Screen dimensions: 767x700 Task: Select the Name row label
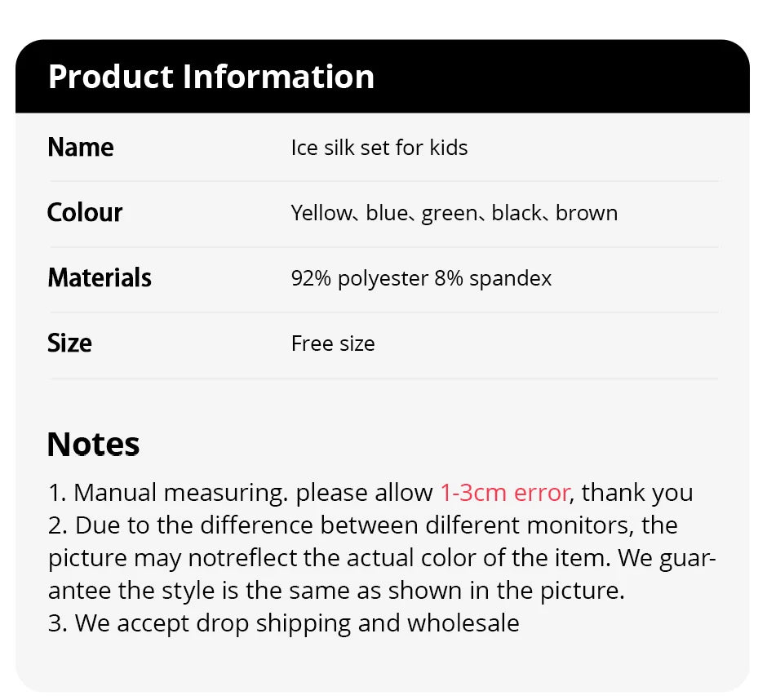point(81,148)
